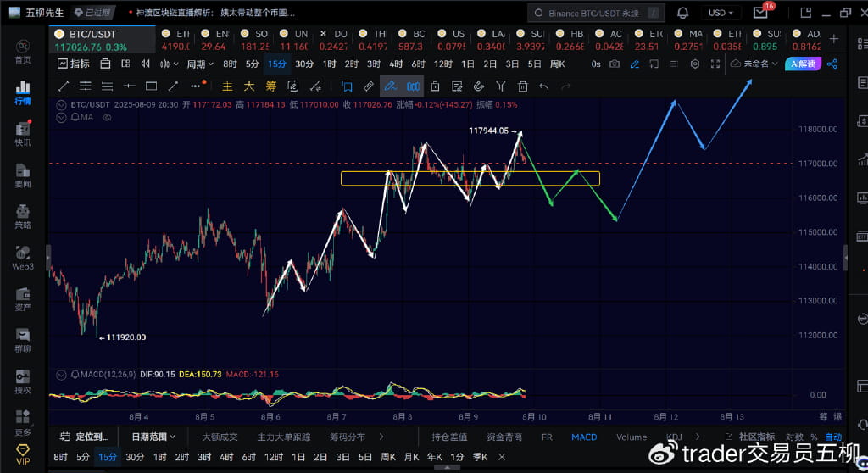Switch to the MACD indicator tab

584,437
